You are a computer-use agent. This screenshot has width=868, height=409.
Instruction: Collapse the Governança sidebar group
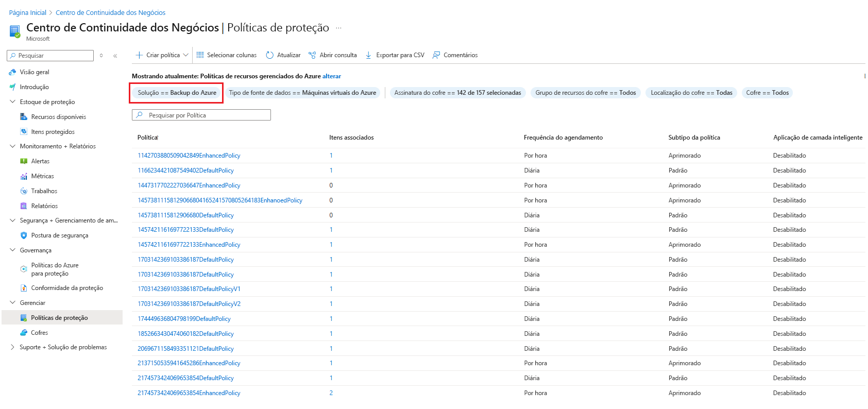[x=13, y=250]
